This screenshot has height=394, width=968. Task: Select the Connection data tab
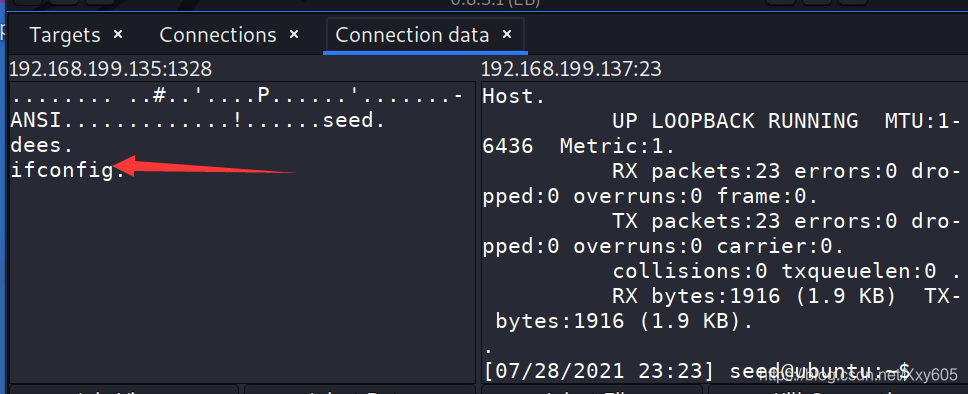[412, 35]
